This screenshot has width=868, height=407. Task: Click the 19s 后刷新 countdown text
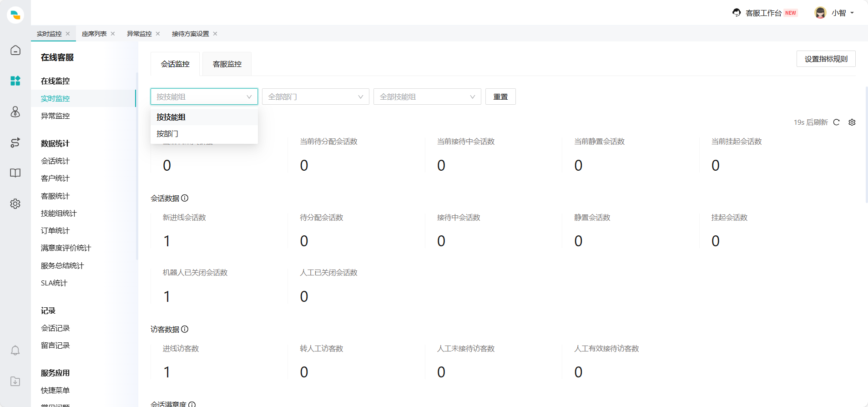[x=811, y=122]
